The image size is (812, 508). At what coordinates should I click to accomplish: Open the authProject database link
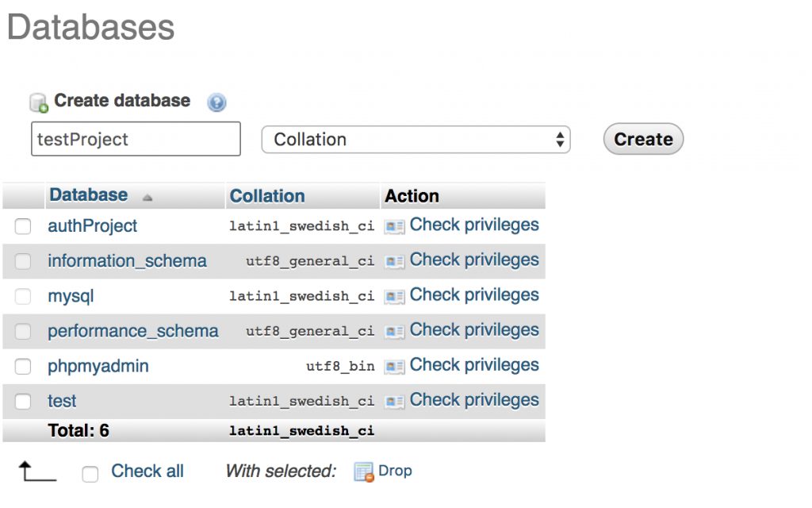(92, 225)
